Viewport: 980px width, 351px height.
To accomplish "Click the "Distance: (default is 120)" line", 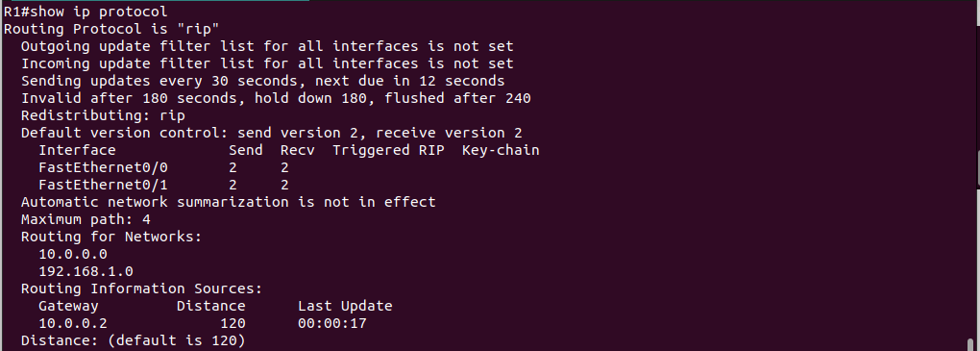I will click(134, 341).
